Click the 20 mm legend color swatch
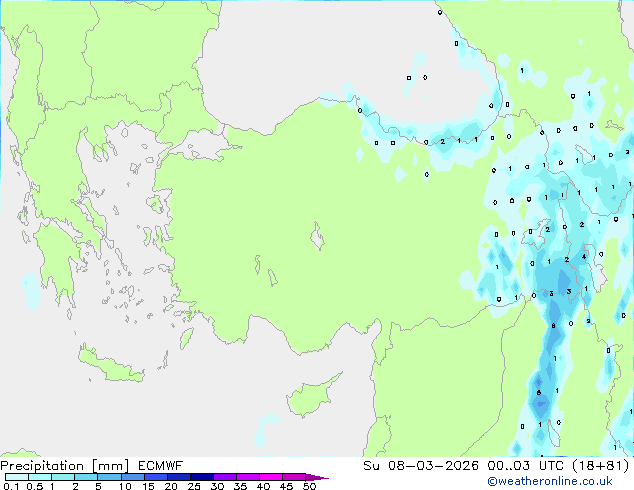The image size is (634, 490). (x=178, y=477)
